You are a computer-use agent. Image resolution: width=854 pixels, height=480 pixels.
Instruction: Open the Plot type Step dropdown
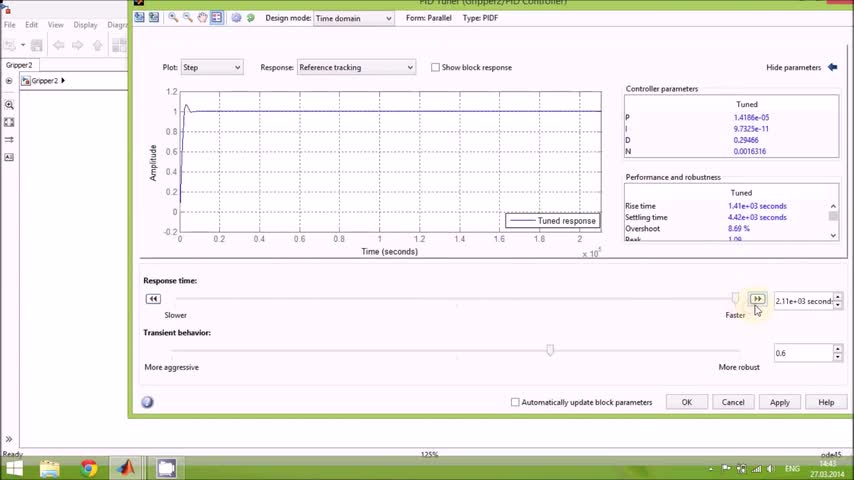tap(212, 67)
